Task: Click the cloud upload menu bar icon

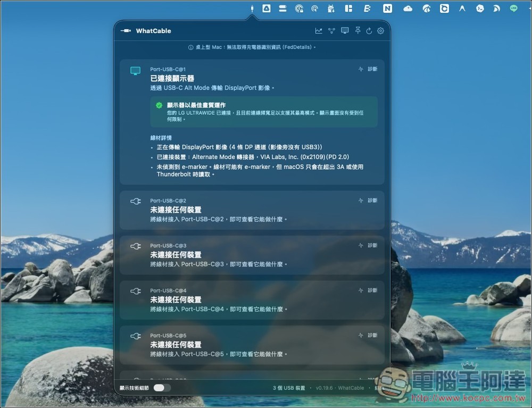Action: (x=408, y=9)
